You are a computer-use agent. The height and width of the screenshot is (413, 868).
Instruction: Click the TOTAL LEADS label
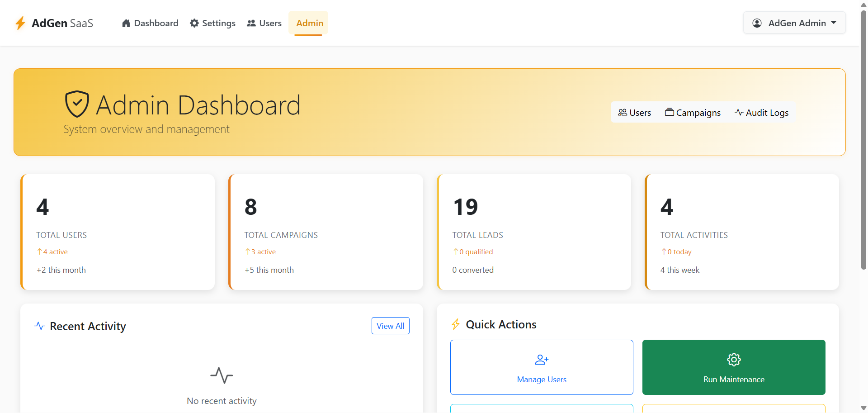[x=478, y=235]
